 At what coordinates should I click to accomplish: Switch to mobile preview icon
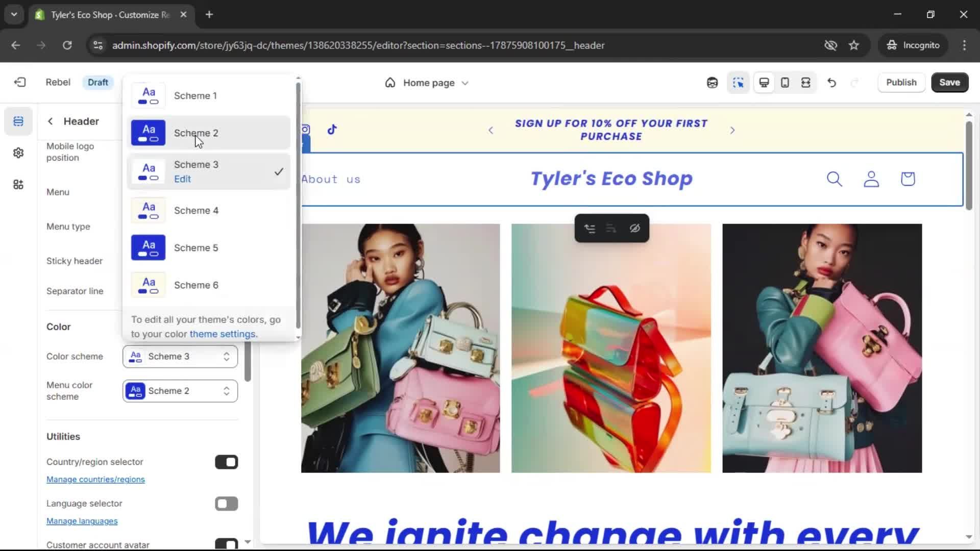[785, 83]
